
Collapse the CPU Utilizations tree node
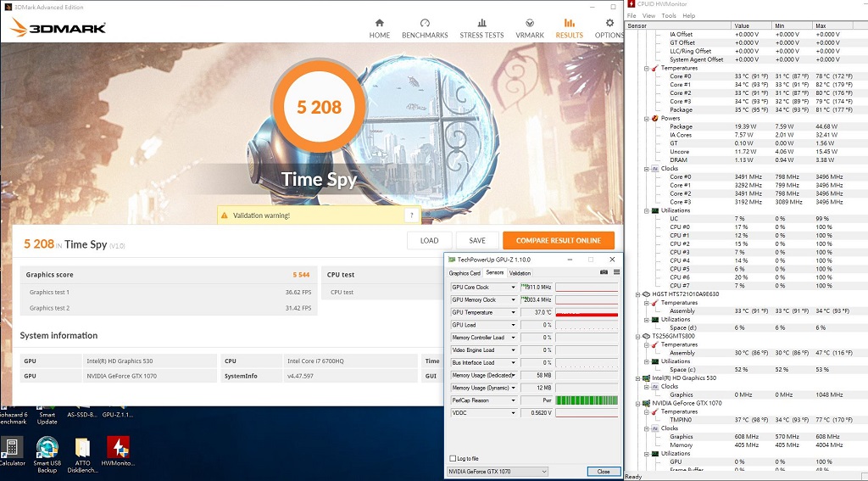647,210
